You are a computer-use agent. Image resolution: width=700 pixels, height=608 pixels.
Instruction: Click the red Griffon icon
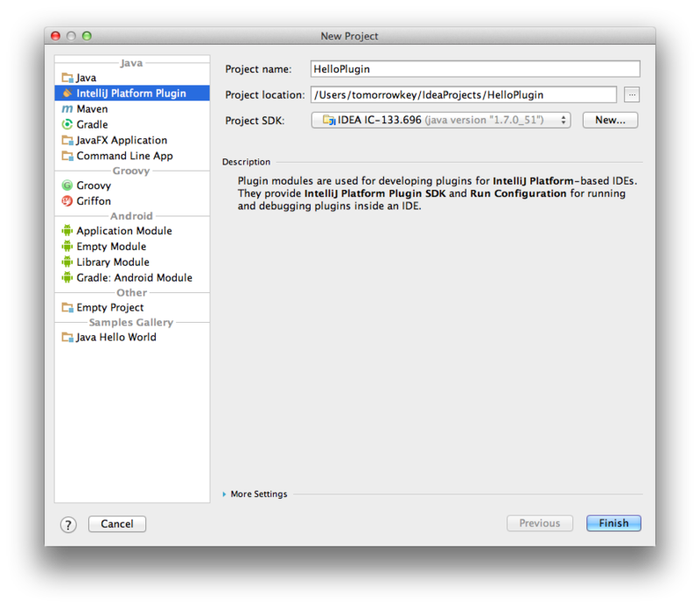click(67, 201)
